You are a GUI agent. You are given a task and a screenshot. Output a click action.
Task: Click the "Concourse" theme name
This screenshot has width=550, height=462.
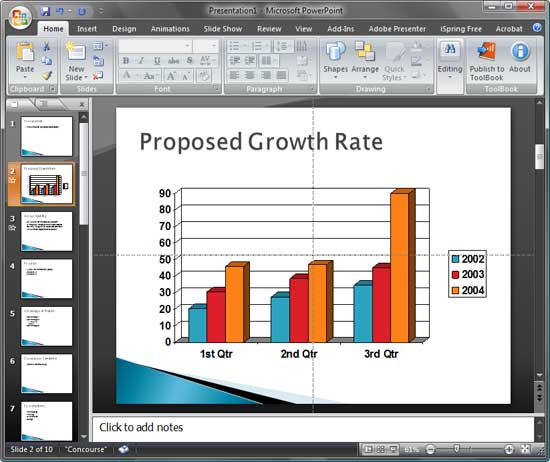click(x=86, y=449)
